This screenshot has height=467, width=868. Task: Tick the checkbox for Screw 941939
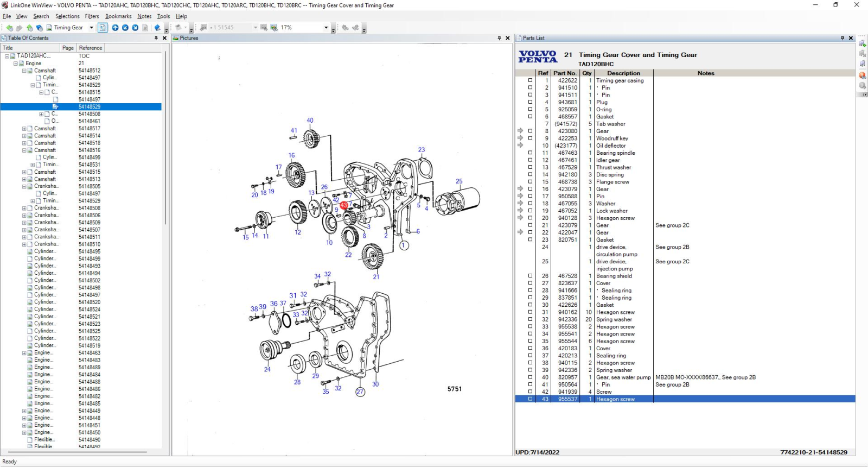point(530,392)
